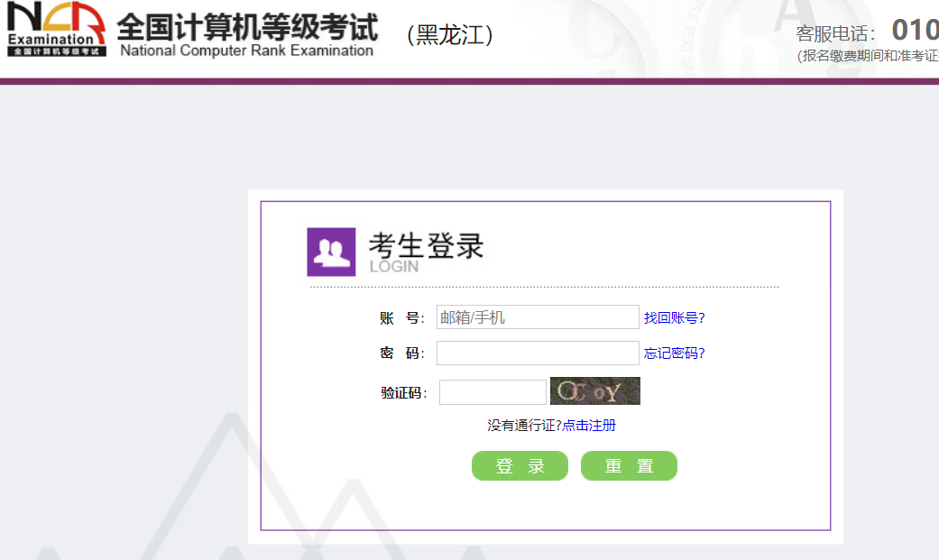Click the purple user avatar login icon
This screenshot has width=939, height=560.
click(331, 252)
